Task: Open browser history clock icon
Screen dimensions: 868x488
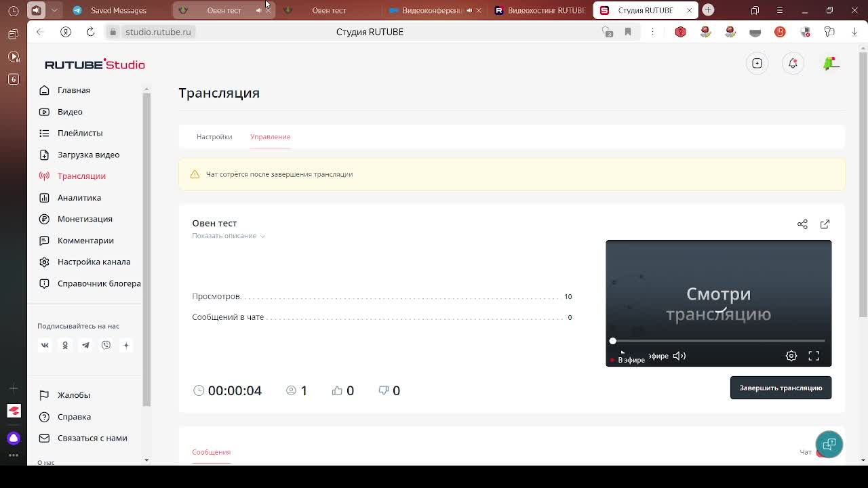Action: coord(14,10)
